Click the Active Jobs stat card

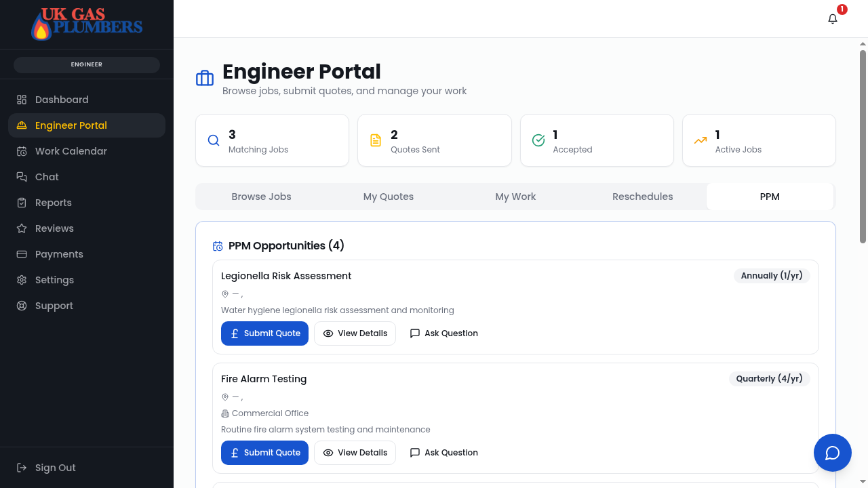[x=759, y=140]
